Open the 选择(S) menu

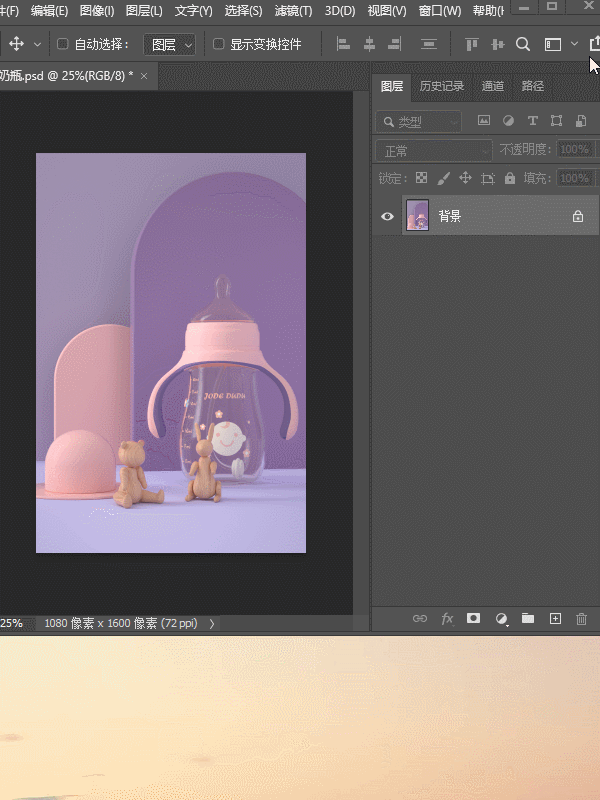[243, 10]
